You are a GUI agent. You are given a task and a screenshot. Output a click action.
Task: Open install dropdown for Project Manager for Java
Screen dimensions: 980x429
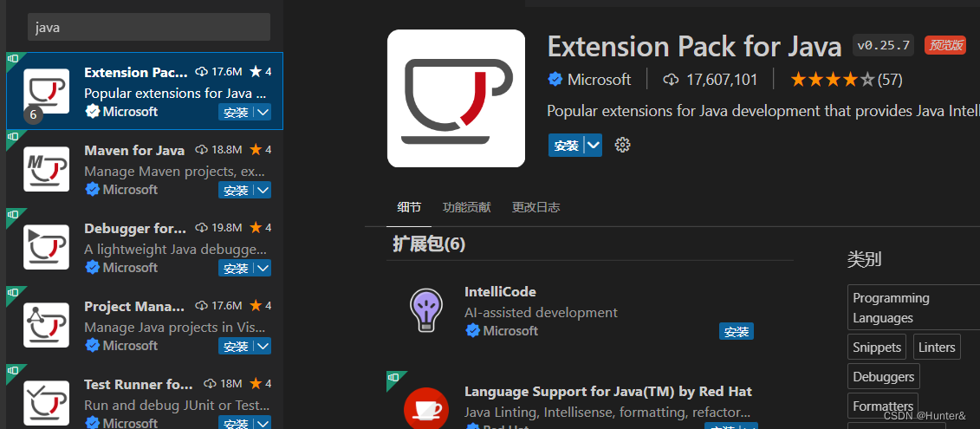pos(263,346)
